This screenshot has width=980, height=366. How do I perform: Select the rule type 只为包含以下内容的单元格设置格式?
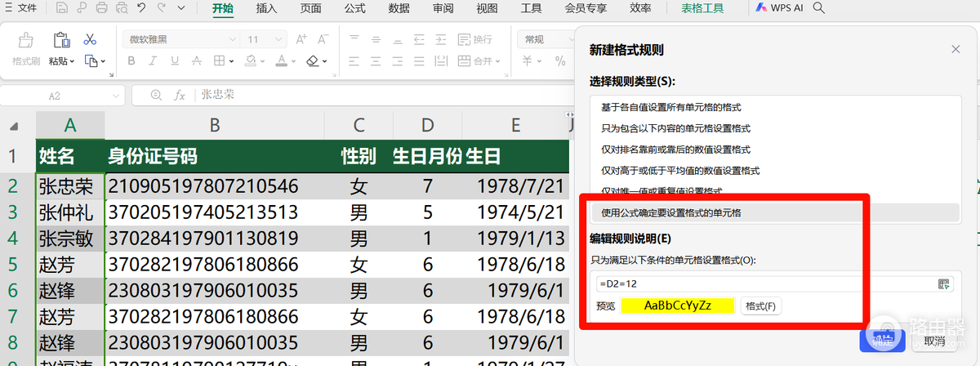point(676,128)
